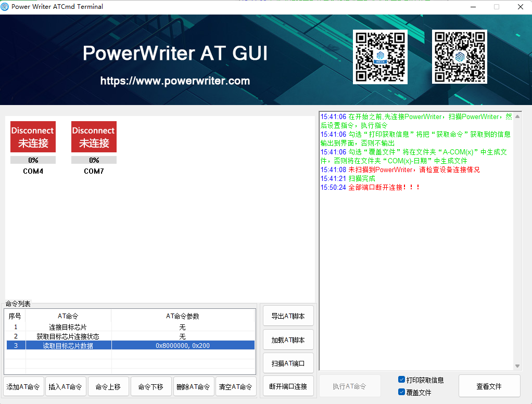Enable the 打印获取信息 checkbox
532x404 pixels.
401,380
